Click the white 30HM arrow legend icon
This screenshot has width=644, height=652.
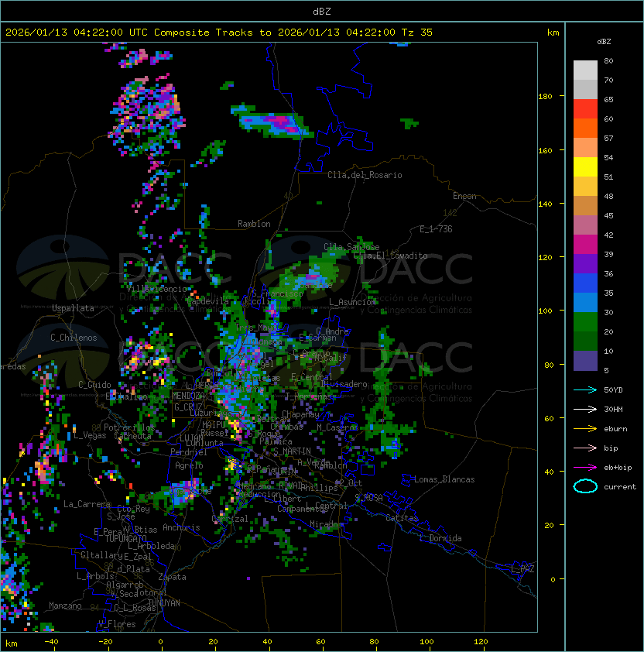click(585, 409)
